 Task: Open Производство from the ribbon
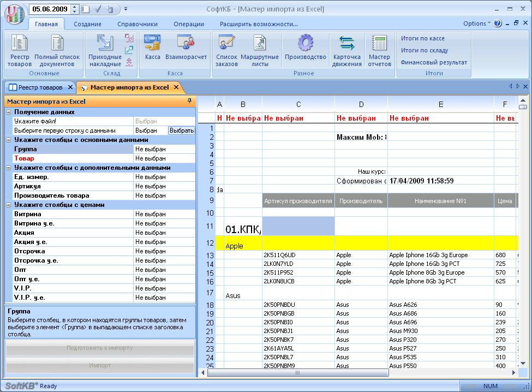pyautogui.click(x=306, y=47)
